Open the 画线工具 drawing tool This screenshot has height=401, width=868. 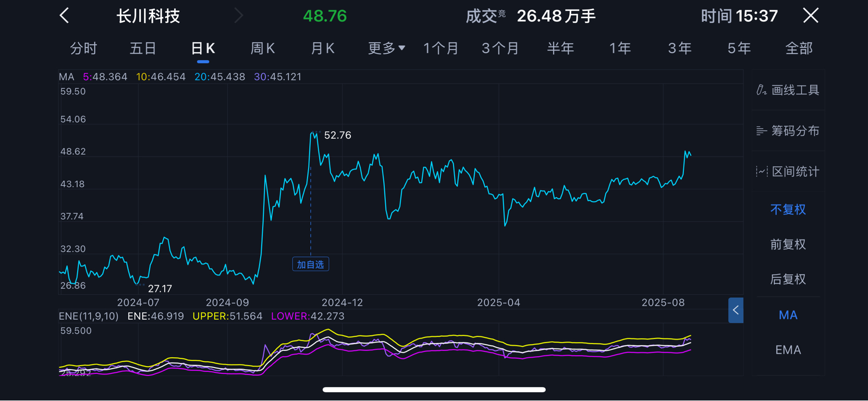point(788,90)
